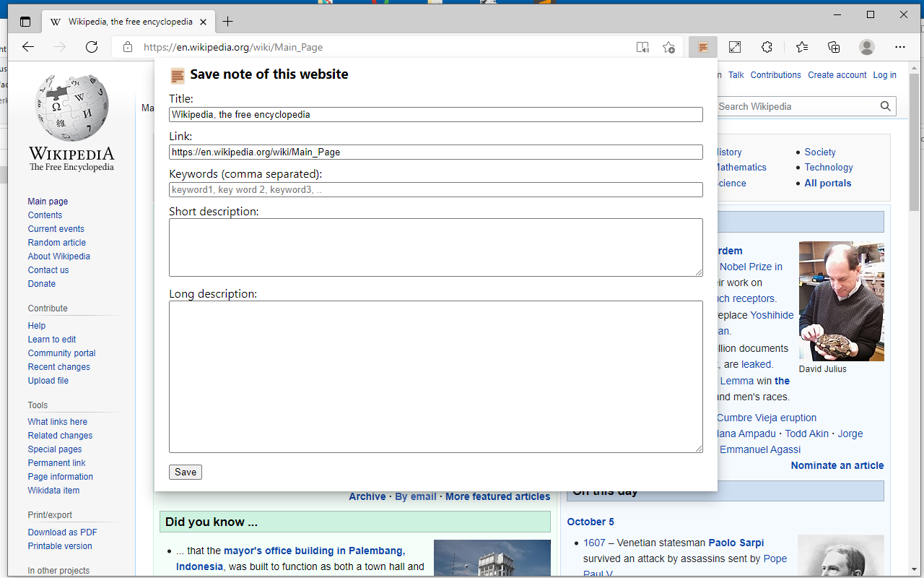
Task: Click the Wikipedia globe logo
Action: point(71,107)
